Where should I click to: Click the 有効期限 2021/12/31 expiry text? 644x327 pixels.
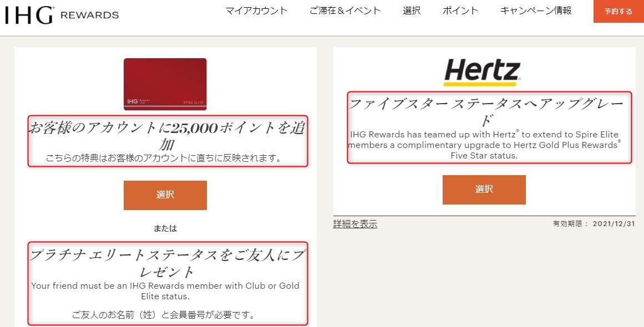594,224
